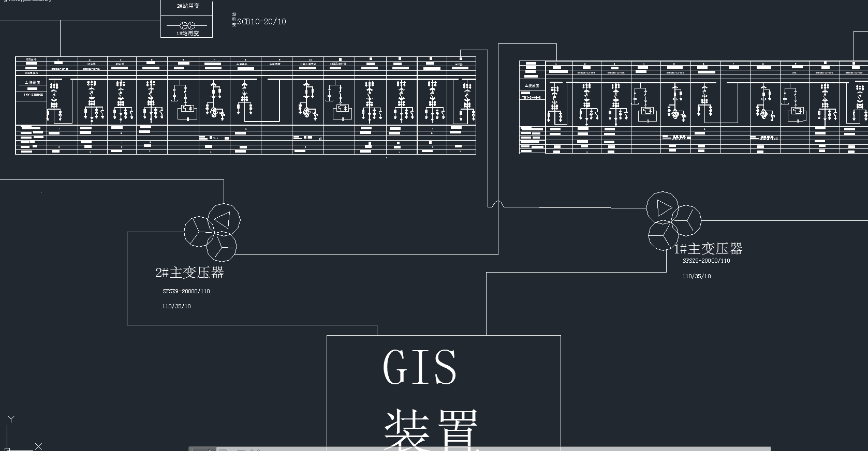Viewport: 868px width, 451px height.
Task: Select SFSZ9-20000/110 text under 2#主变压器
Action: [x=186, y=291]
